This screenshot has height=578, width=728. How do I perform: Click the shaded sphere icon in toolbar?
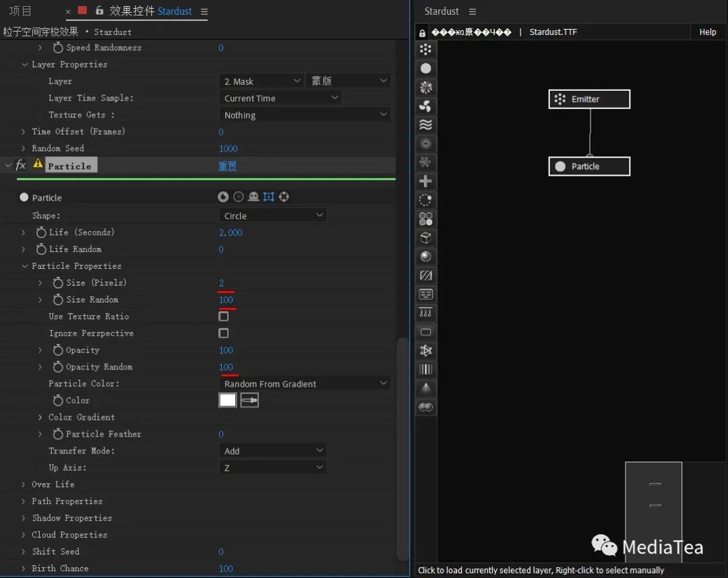coord(425,257)
